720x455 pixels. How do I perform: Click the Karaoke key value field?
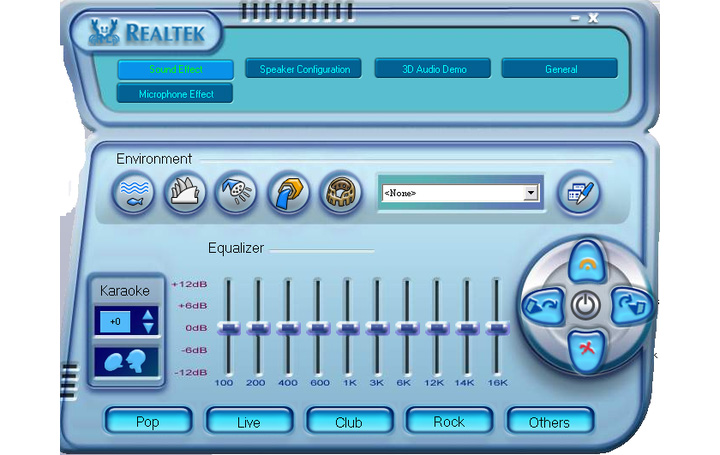coord(116,321)
